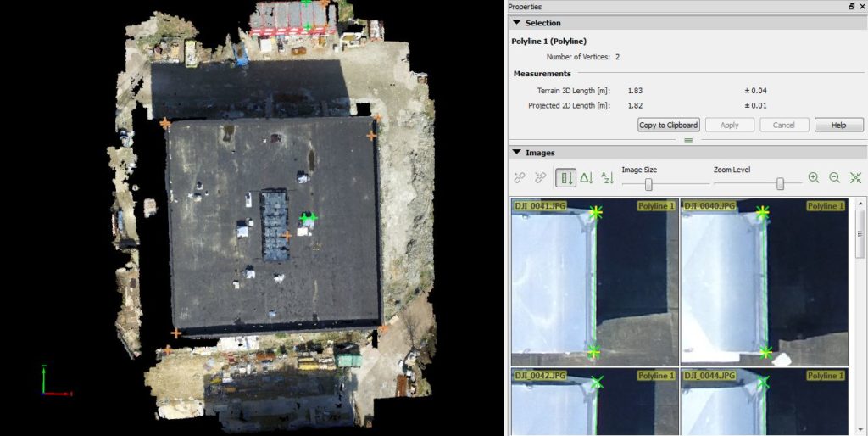This screenshot has height=436, width=868.
Task: Sort images alphabetically A to Z
Action: pyautogui.click(x=607, y=178)
